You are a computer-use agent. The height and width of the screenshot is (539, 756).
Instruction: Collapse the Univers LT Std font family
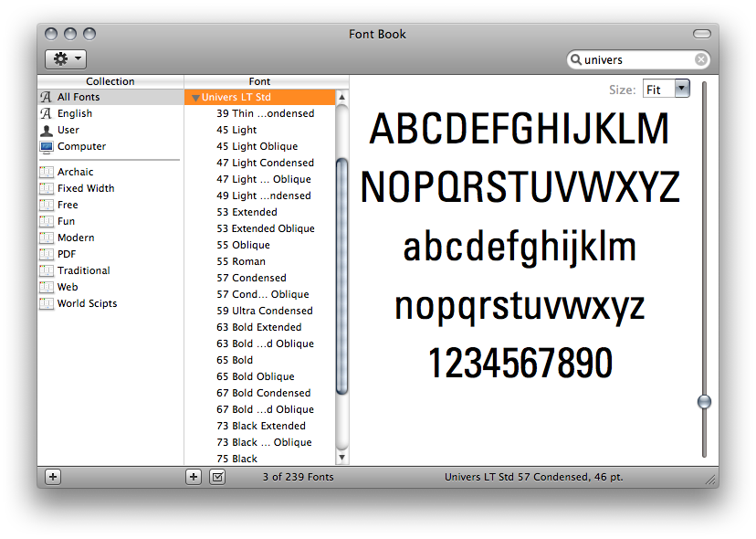194,98
